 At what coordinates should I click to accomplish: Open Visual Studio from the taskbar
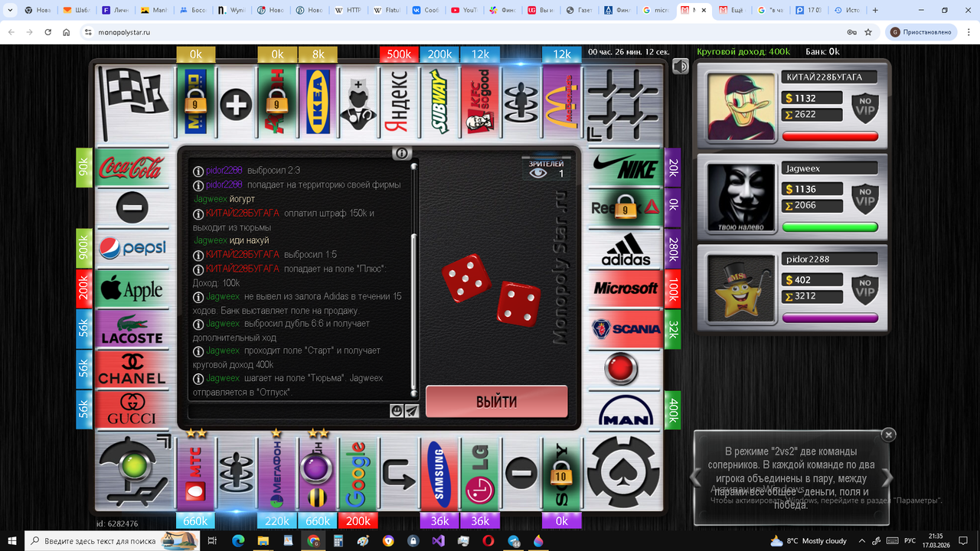(x=438, y=540)
